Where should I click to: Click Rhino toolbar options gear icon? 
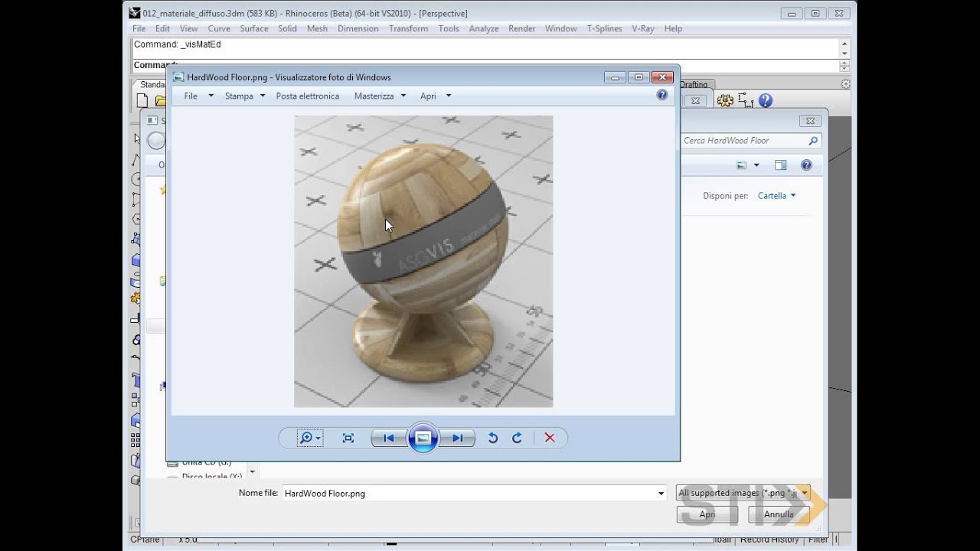point(845,84)
